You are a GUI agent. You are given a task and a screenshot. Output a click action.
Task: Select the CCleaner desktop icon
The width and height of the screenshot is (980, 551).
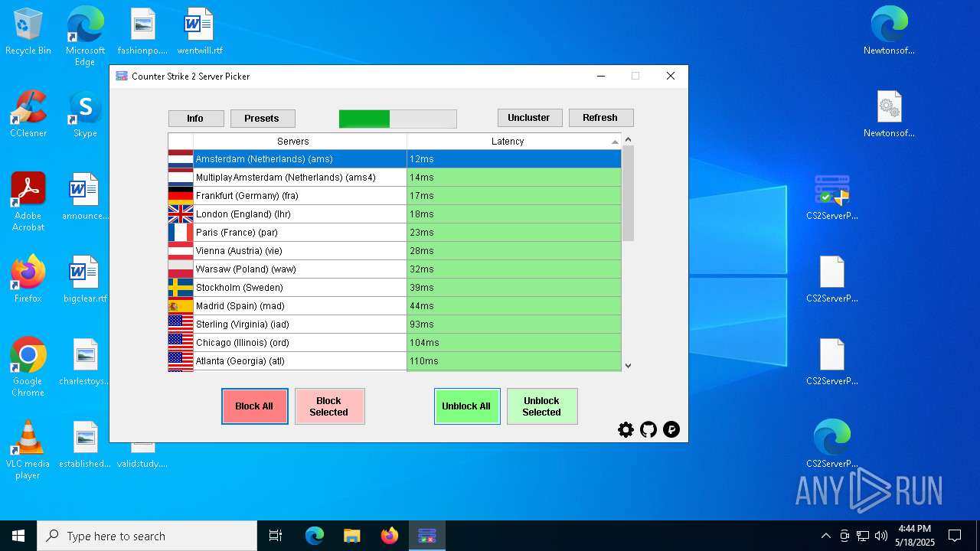28,115
